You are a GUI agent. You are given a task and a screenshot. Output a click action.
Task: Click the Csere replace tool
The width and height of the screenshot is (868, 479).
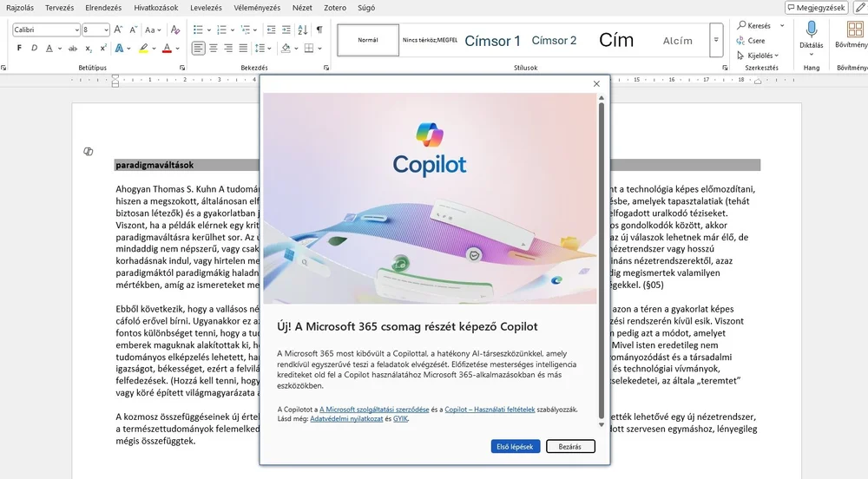click(x=751, y=41)
